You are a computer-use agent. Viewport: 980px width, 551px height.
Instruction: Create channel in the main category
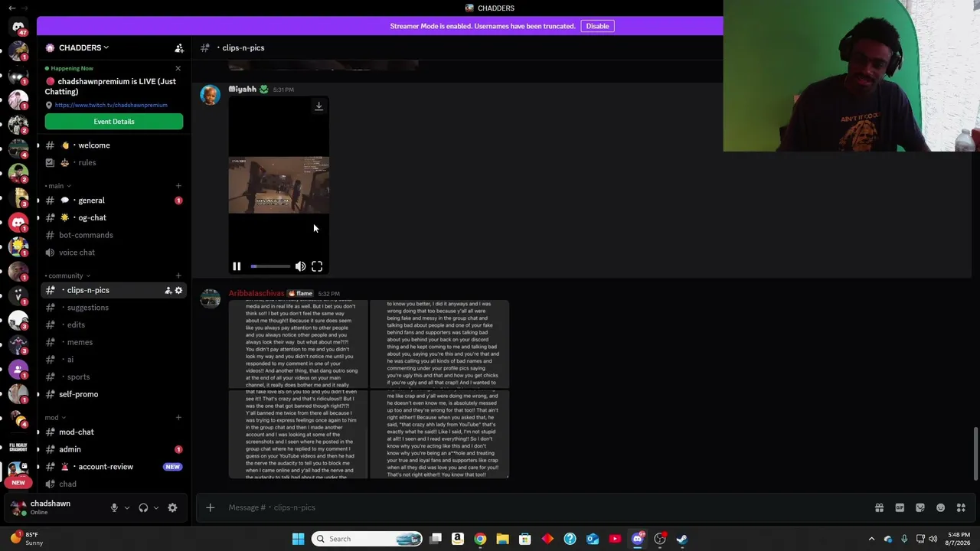tap(178, 186)
